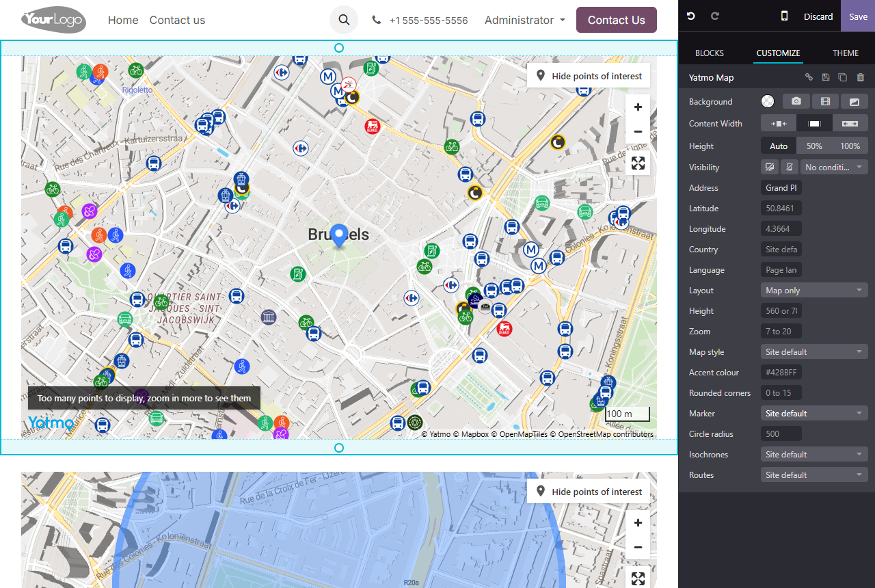Open the Administrator user dropdown
Viewport: 875px width, 588px height.
525,20
